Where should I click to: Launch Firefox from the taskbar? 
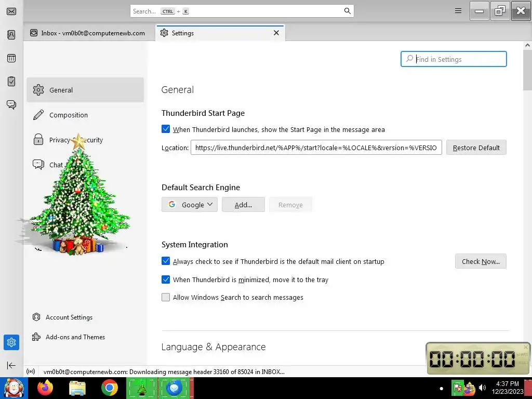pyautogui.click(x=45, y=388)
